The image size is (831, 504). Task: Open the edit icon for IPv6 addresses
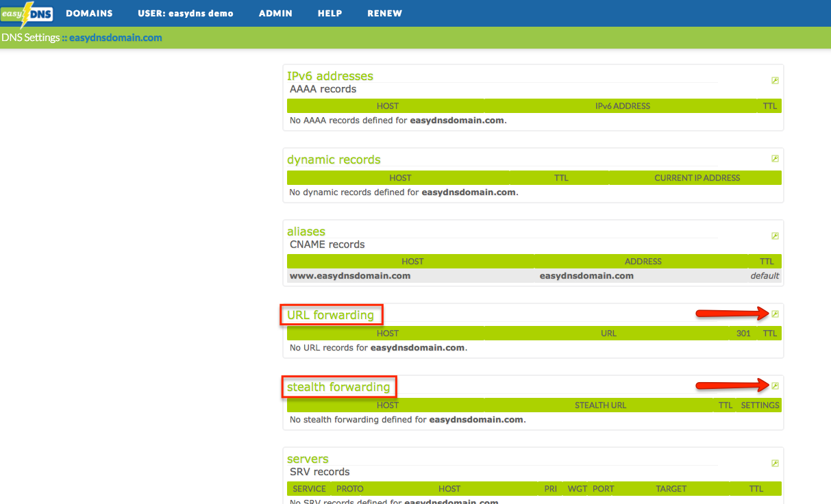pyautogui.click(x=775, y=81)
